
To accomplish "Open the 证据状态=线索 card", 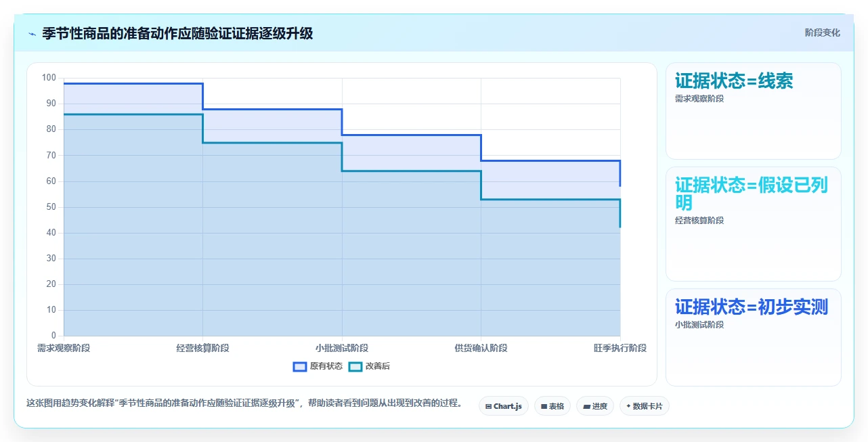I will click(x=754, y=111).
